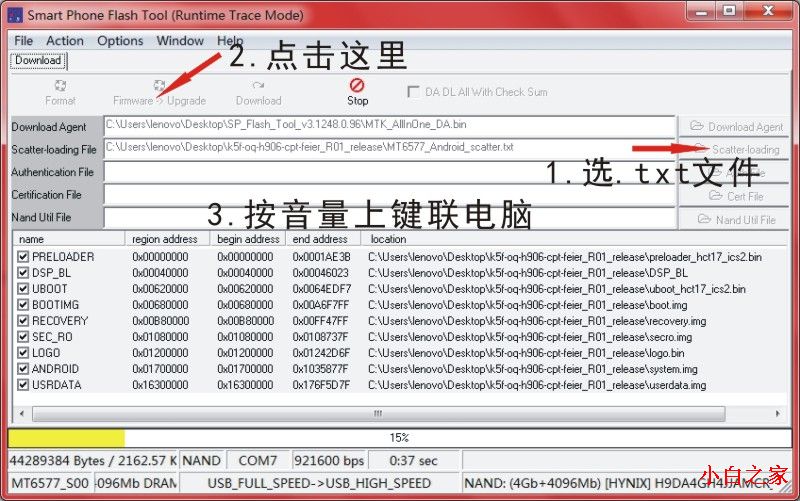Image resolution: width=800 pixels, height=501 pixels.
Task: Click the USB_FULL_SPEED->USB_HIGH_SPEED status entry
Action: (x=319, y=483)
